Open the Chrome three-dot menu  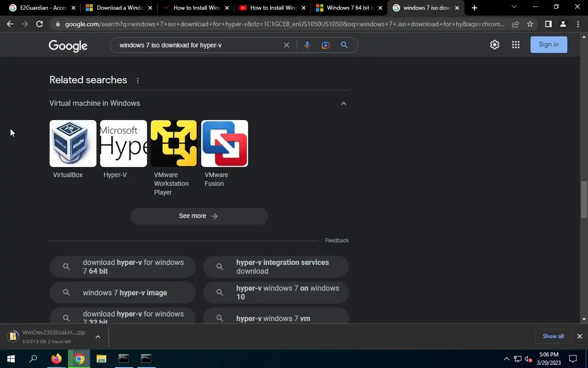click(577, 24)
